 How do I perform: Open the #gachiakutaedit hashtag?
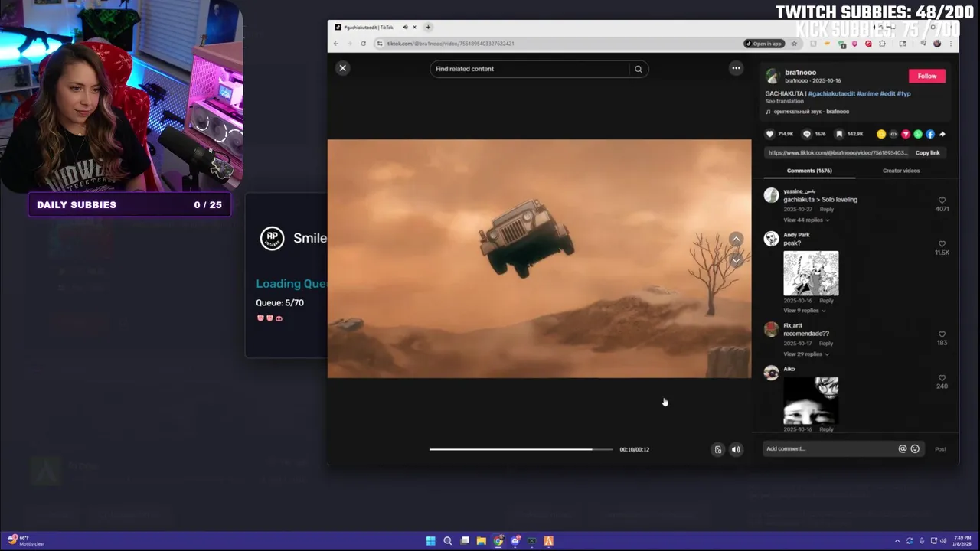(831, 94)
